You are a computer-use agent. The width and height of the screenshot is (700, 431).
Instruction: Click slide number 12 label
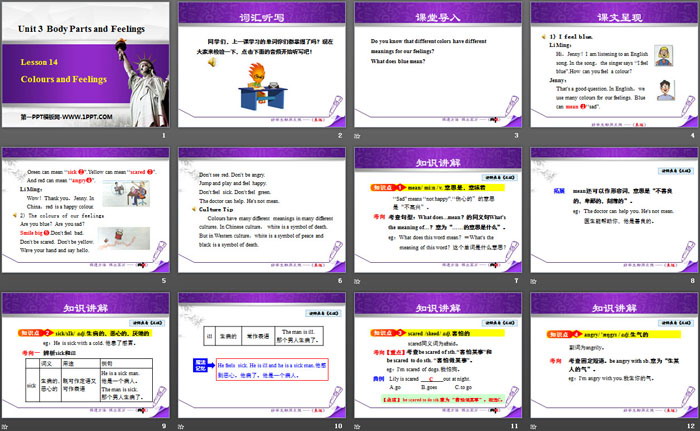(x=691, y=426)
